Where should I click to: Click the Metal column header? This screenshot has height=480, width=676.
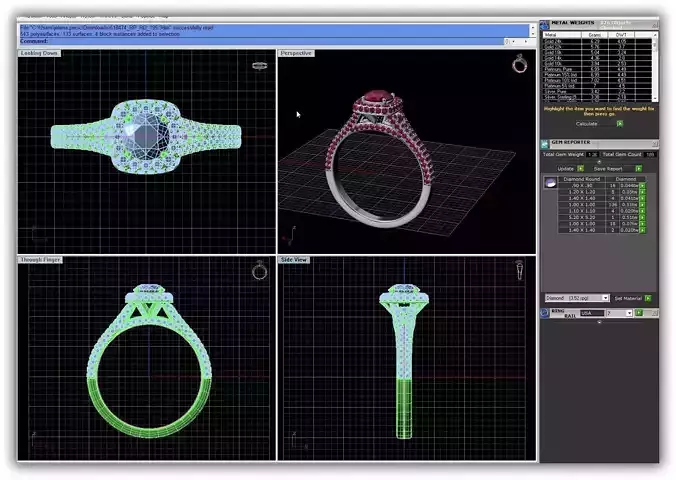coord(562,35)
